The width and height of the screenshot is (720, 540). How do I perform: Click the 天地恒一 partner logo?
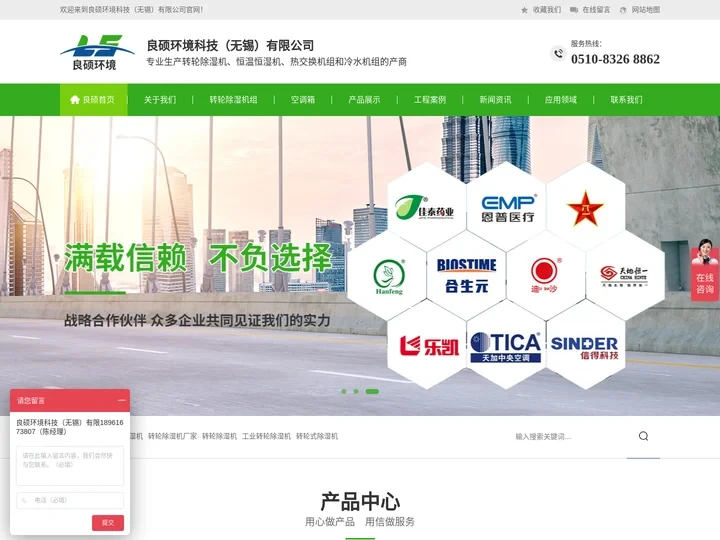pyautogui.click(x=624, y=276)
